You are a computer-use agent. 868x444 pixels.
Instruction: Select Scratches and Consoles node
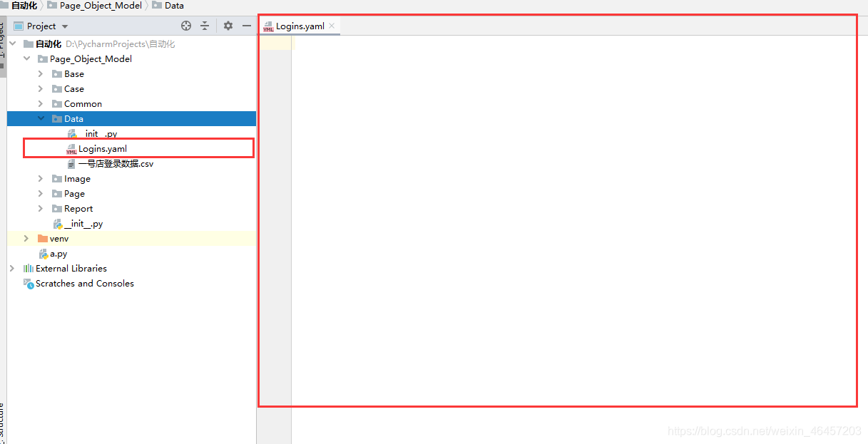click(85, 284)
